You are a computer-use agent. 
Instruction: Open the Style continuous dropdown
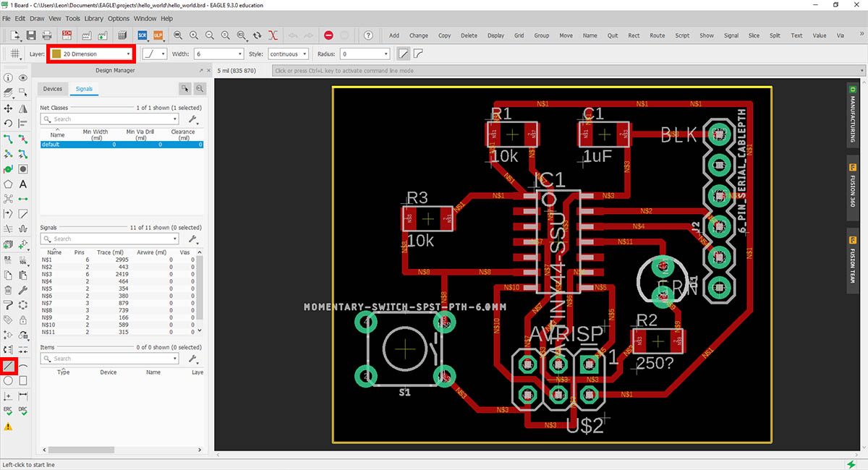(288, 54)
